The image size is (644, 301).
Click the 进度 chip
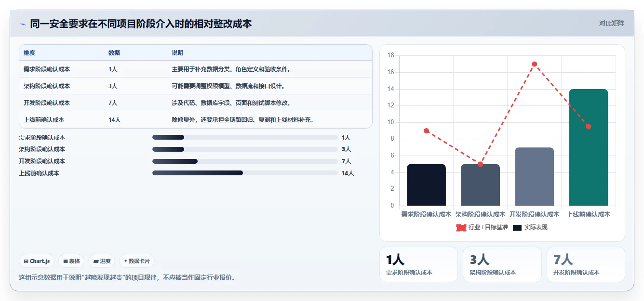(x=102, y=261)
